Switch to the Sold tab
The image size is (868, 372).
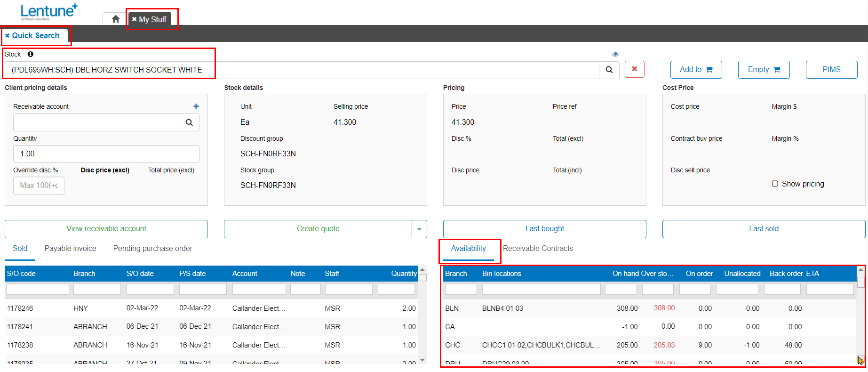pyautogui.click(x=20, y=249)
